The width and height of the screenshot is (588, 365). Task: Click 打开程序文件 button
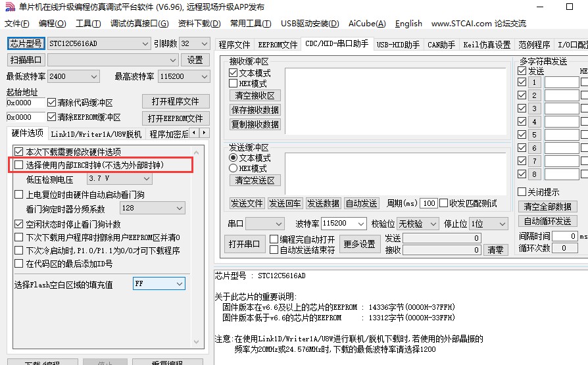[176, 102]
